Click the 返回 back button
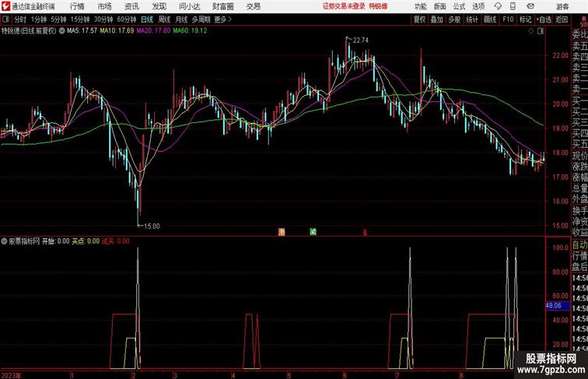This screenshot has width=588, height=379. (562, 19)
